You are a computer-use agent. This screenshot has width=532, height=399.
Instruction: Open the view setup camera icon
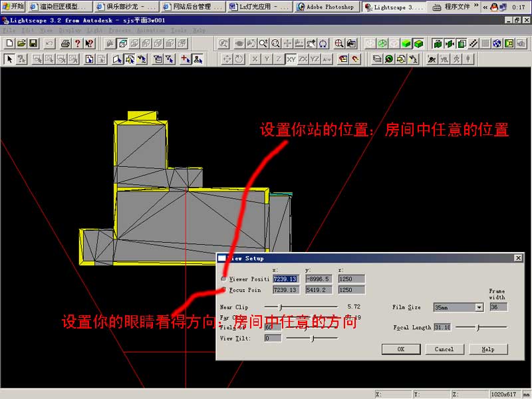pos(351,43)
